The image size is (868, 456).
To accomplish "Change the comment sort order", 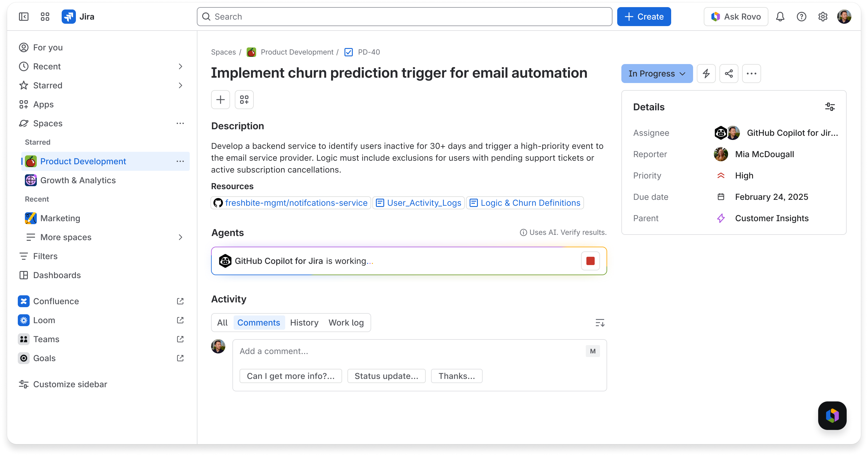I will [x=600, y=323].
